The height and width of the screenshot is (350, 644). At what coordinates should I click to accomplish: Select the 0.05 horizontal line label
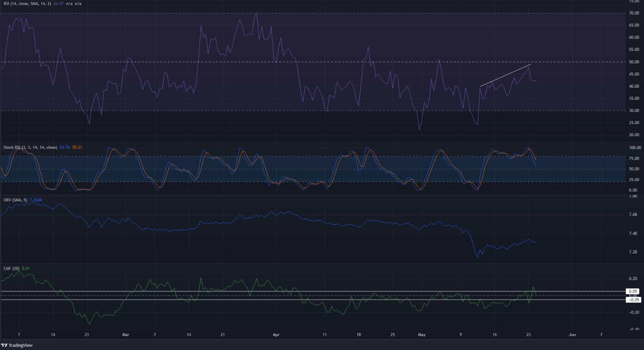(633, 291)
